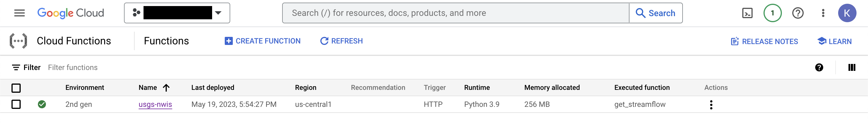Sort by Name column arrow

166,88
